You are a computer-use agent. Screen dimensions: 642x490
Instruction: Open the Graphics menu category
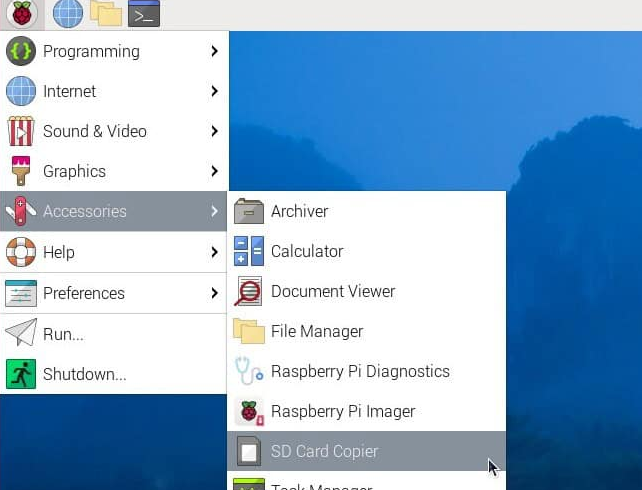pos(74,171)
